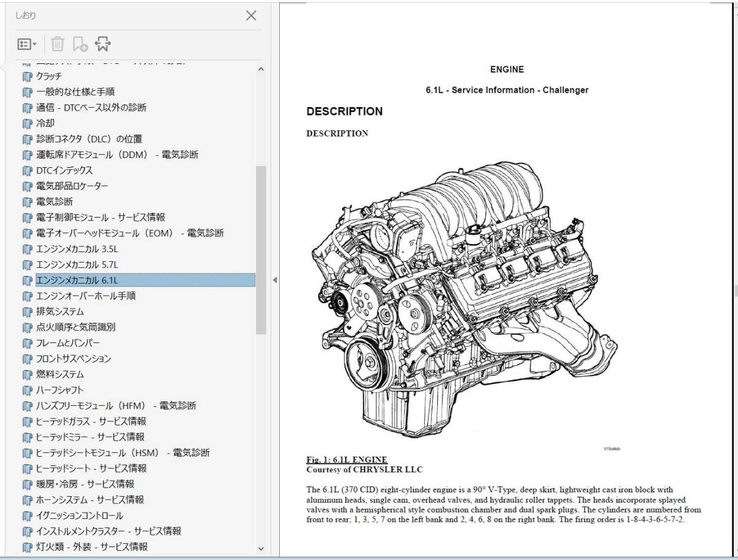Click bookmark icon beside 電気診断
The height and width of the screenshot is (560, 738).
coord(26,202)
